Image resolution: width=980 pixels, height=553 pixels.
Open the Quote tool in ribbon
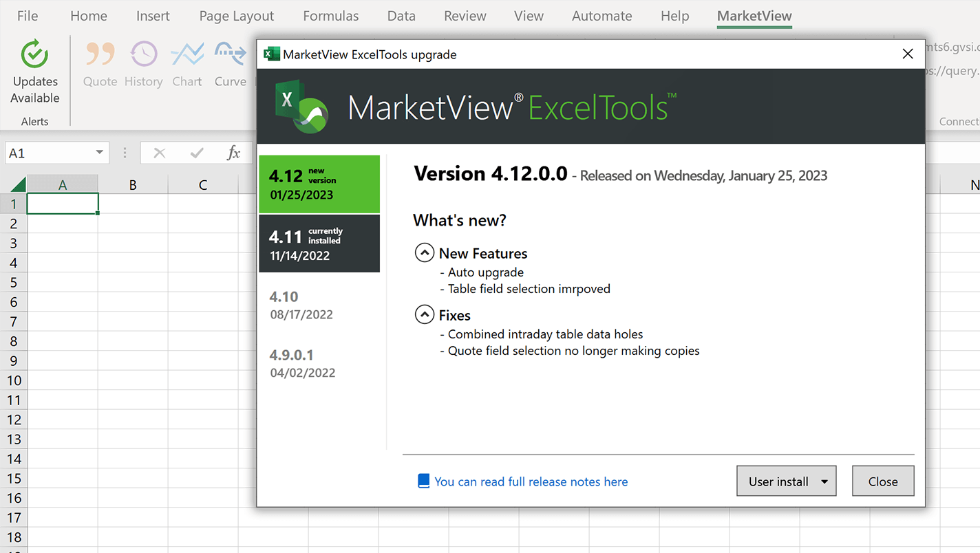click(x=100, y=64)
